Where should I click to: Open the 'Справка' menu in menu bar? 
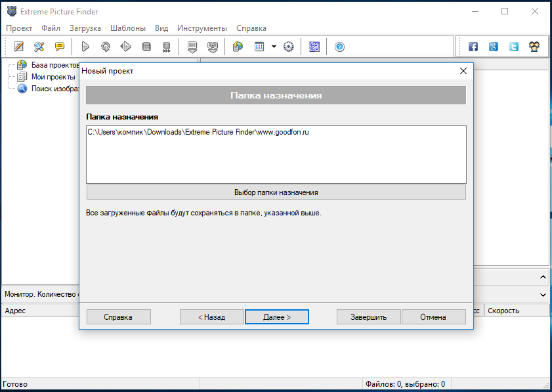tap(251, 28)
